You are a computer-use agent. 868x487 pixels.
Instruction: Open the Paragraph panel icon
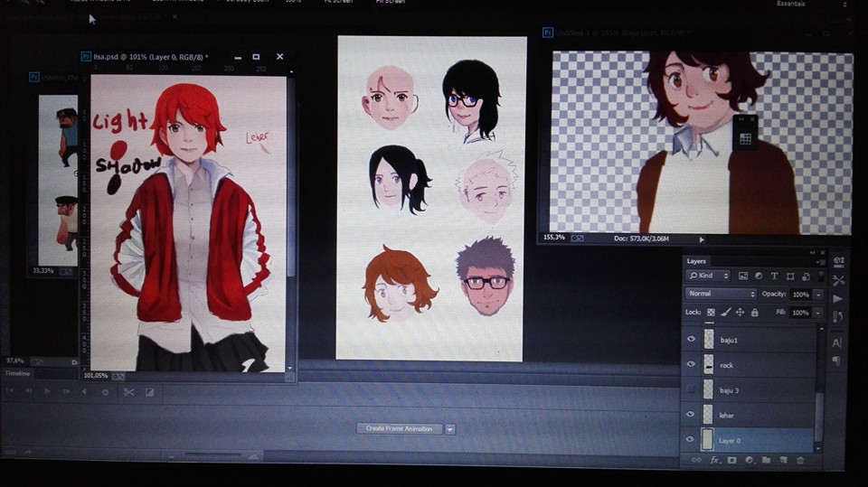tap(835, 361)
